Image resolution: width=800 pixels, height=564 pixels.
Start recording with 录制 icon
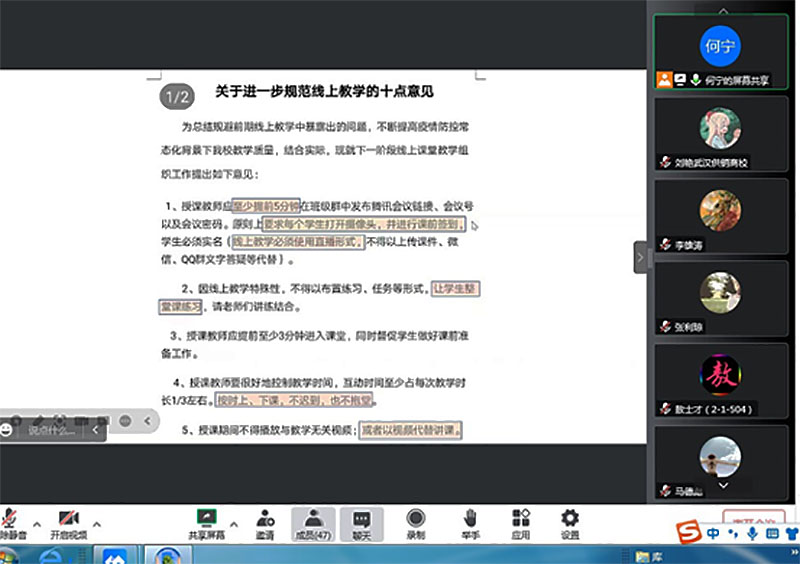click(415, 522)
